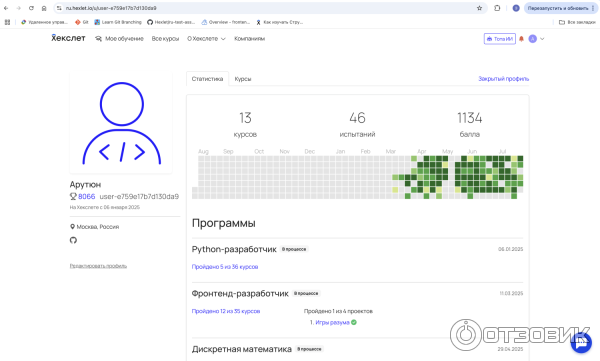This screenshot has width=600, height=361.
Task: Open notifications with the bell icon
Action: pos(521,39)
